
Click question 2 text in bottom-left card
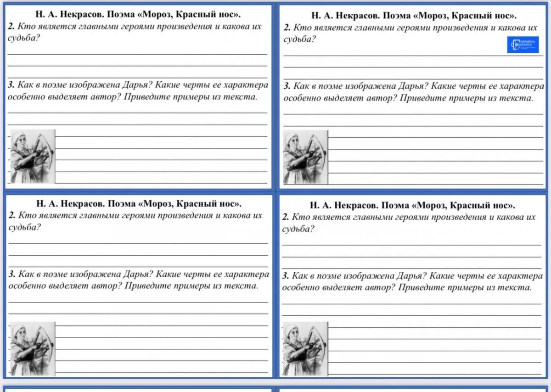point(136,221)
